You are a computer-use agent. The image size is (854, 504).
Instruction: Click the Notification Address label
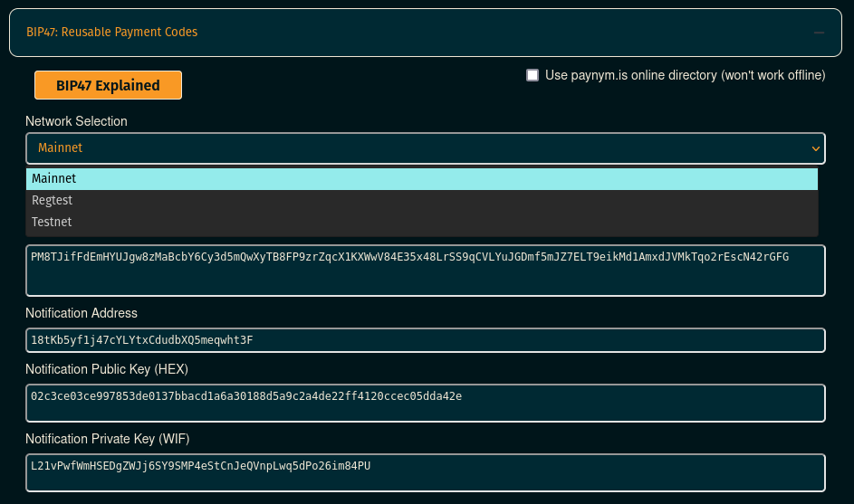coord(82,313)
